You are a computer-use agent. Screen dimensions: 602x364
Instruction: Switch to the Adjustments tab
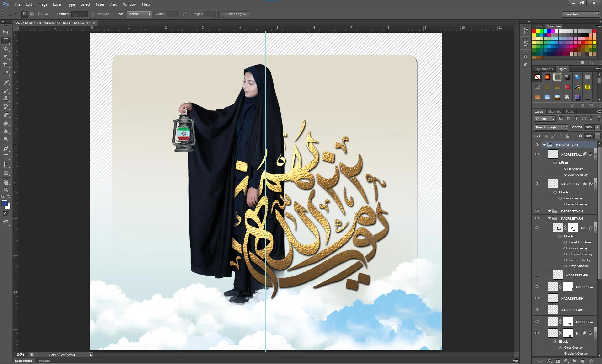click(x=544, y=69)
